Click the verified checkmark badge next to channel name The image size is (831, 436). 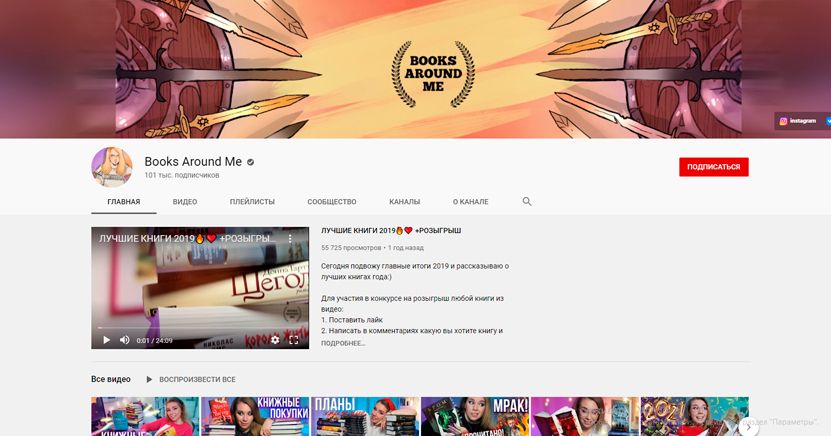pyautogui.click(x=251, y=162)
